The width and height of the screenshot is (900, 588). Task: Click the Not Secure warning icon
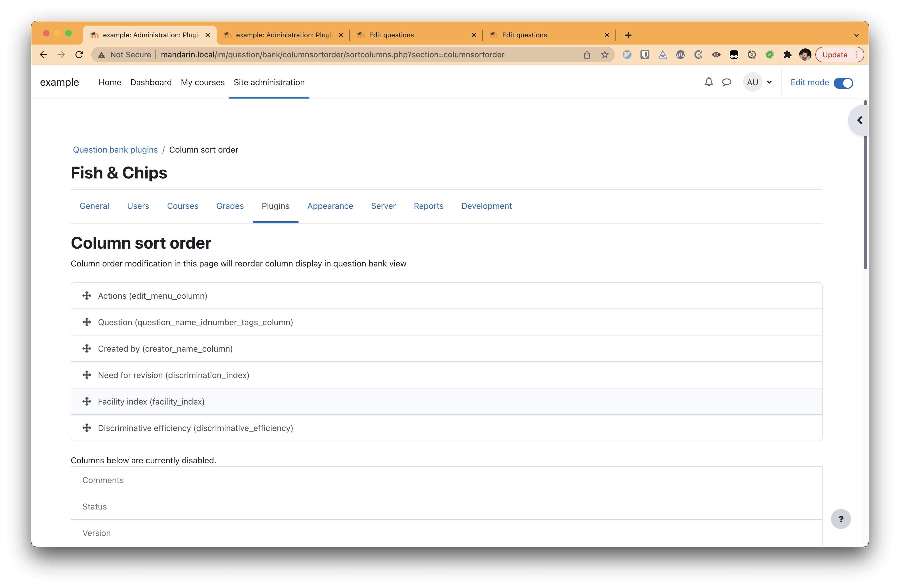point(101,55)
